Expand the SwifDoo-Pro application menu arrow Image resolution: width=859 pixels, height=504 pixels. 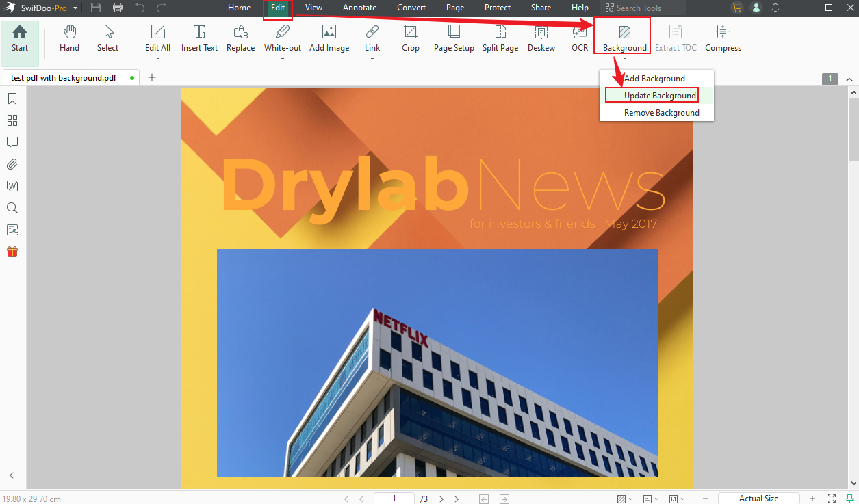(x=74, y=8)
